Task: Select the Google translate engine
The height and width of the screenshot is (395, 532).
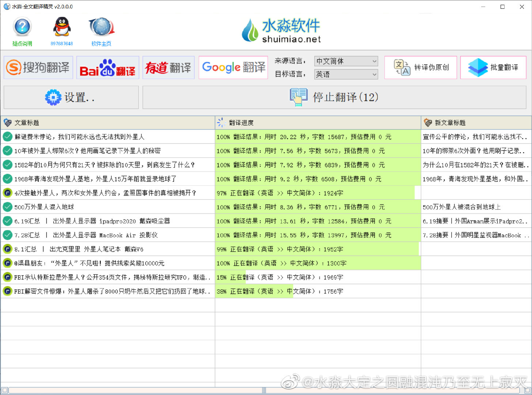Action: [233, 68]
